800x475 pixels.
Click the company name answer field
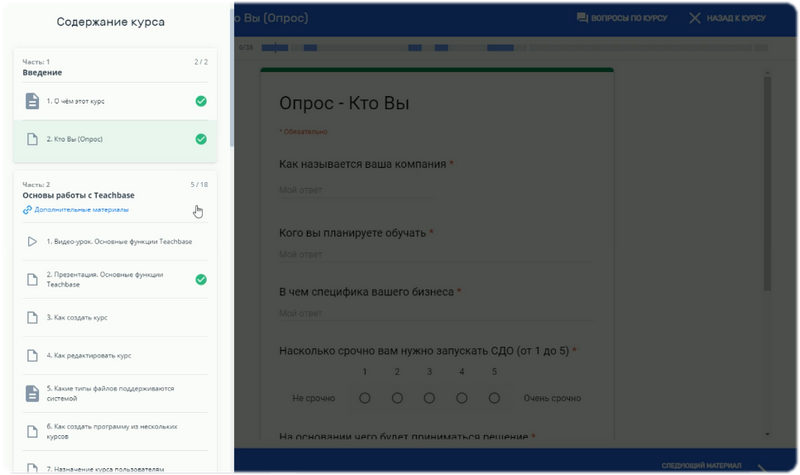tap(357, 190)
